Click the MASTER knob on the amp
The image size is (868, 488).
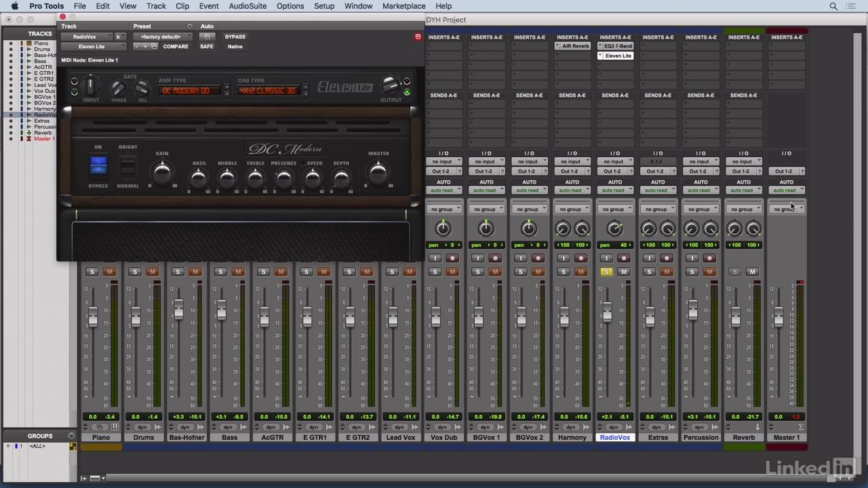pos(378,174)
